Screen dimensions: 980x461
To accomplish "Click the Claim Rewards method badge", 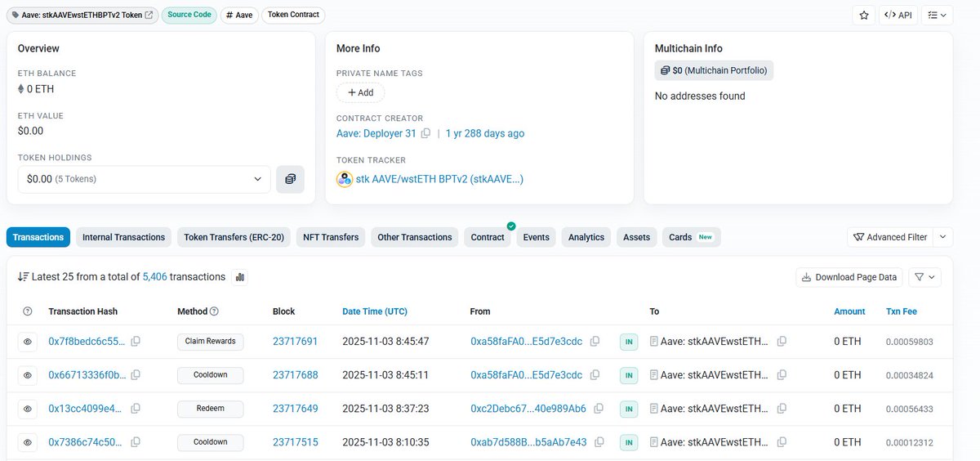I will tap(211, 342).
